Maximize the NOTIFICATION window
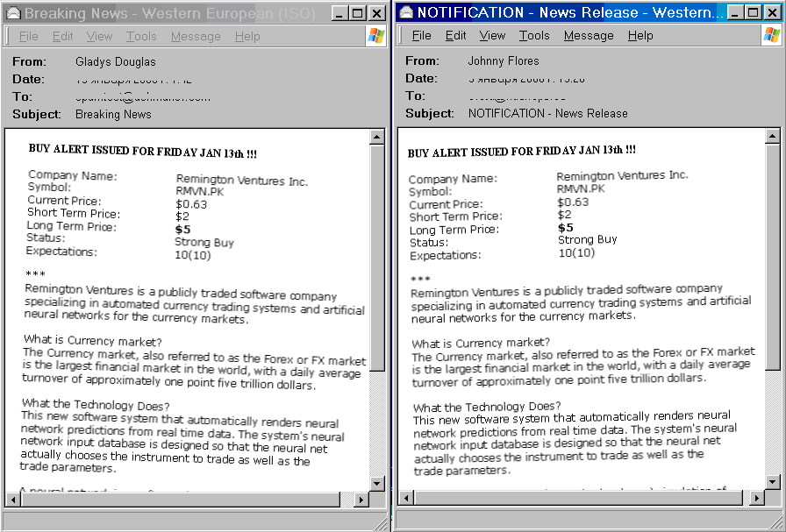Image resolution: width=786 pixels, height=532 pixels. (753, 12)
